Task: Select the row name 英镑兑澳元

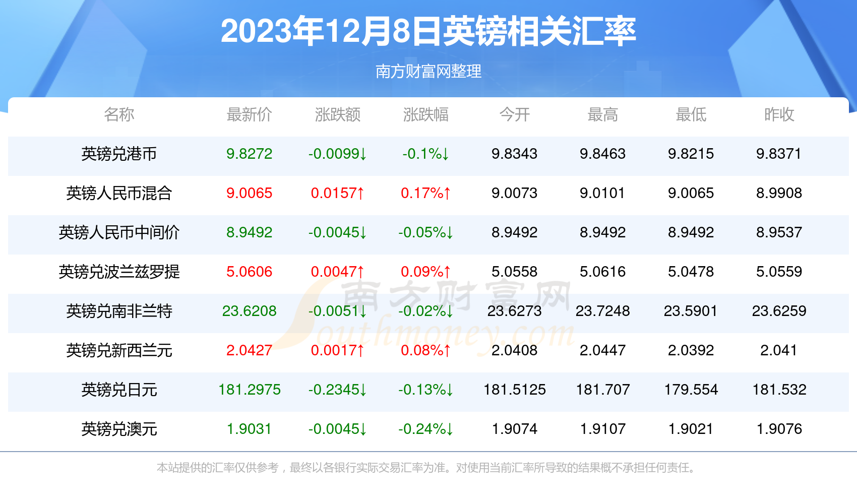Action: tap(119, 429)
